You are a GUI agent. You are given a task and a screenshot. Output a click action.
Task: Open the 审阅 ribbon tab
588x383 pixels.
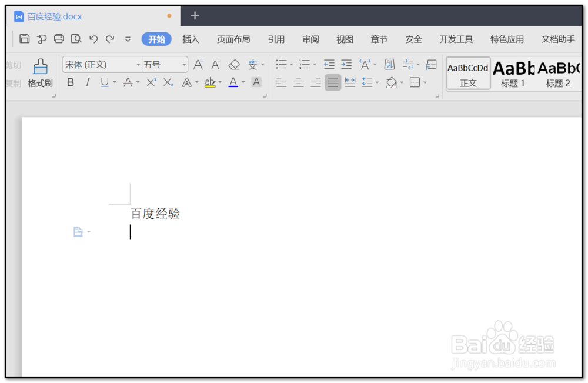[310, 39]
